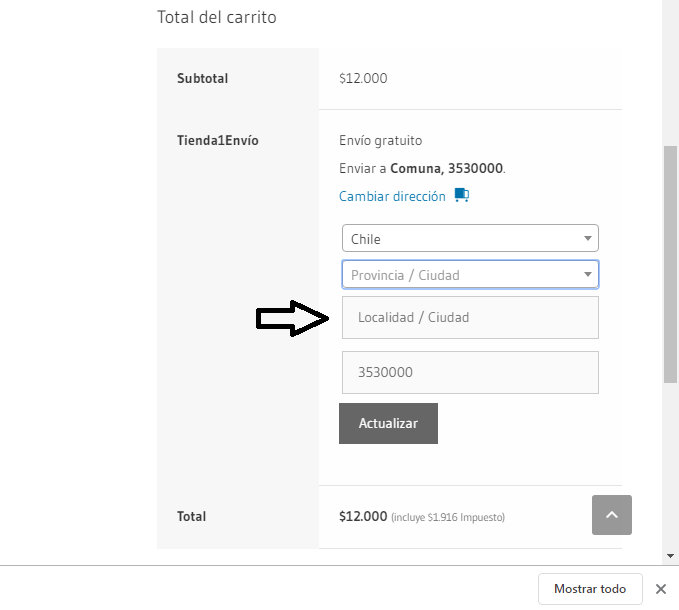Open the Chile country dropdown
The image size is (679, 610).
point(470,238)
